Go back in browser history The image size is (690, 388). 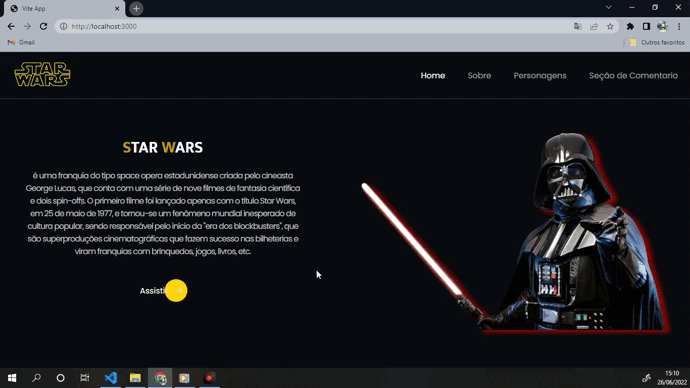tap(11, 26)
